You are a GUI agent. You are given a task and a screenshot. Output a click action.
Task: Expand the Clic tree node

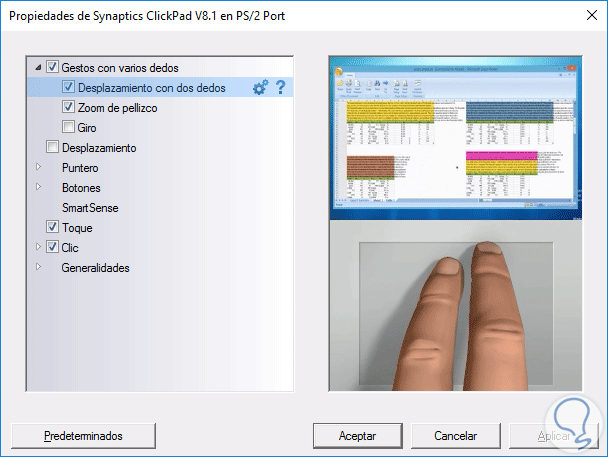(38, 247)
